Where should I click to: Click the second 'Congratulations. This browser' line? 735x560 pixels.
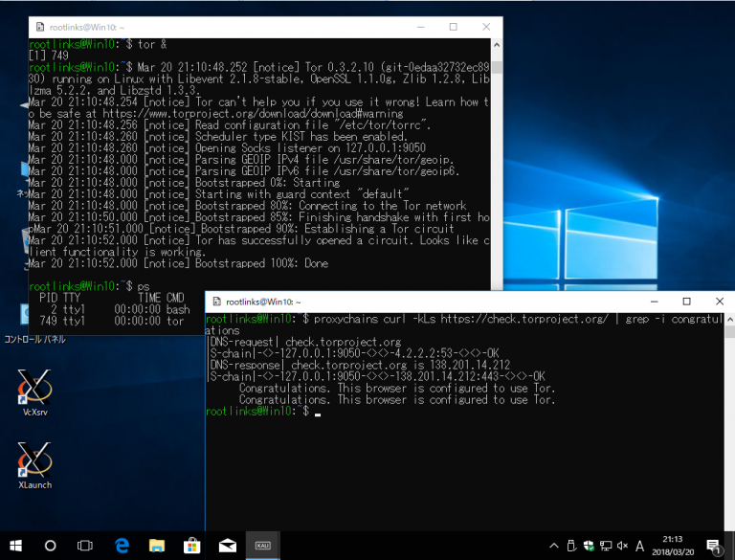pyautogui.click(x=397, y=399)
